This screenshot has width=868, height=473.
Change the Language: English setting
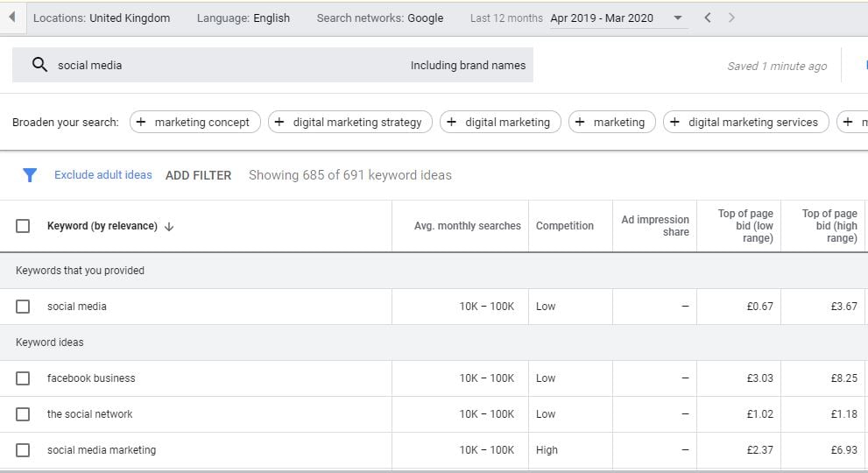[243, 18]
